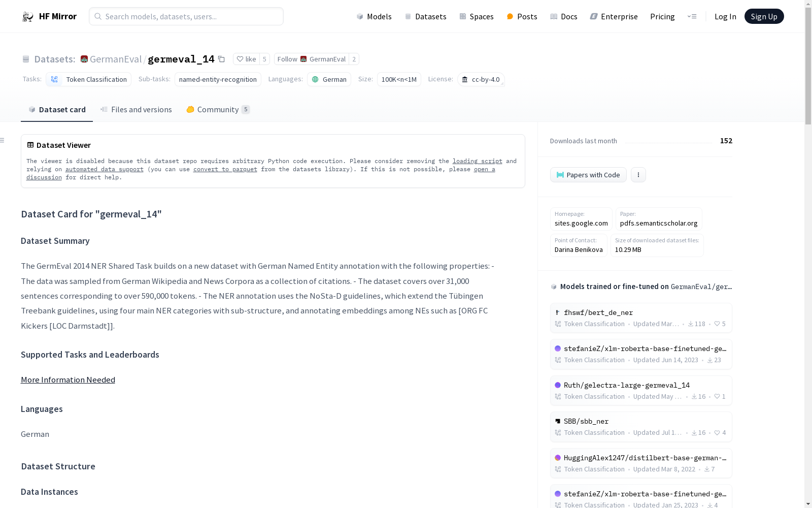The image size is (812, 508).
Task: Click the heart like button
Action: [x=246, y=59]
